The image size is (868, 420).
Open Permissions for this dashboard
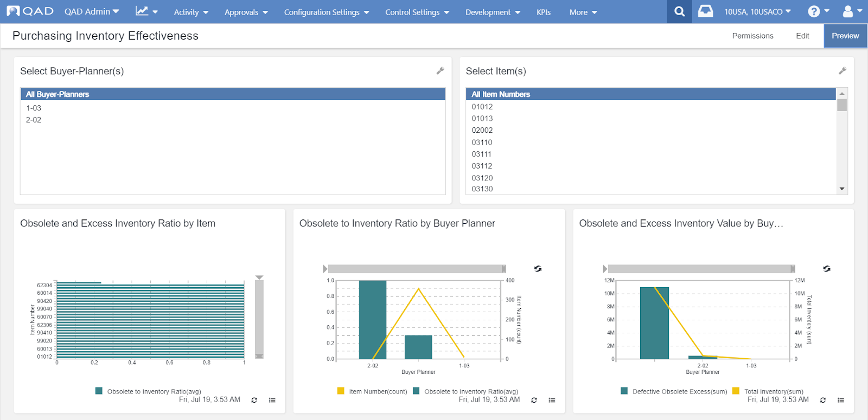(x=752, y=36)
